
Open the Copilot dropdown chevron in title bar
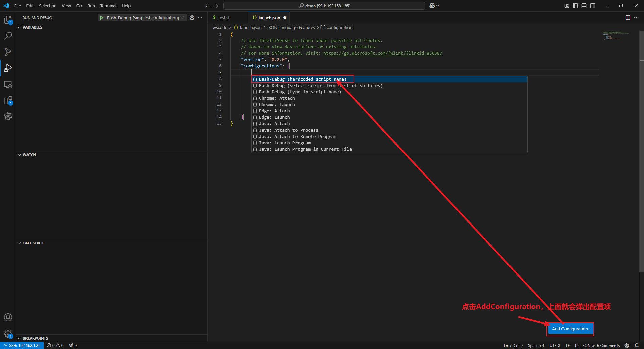tap(438, 6)
